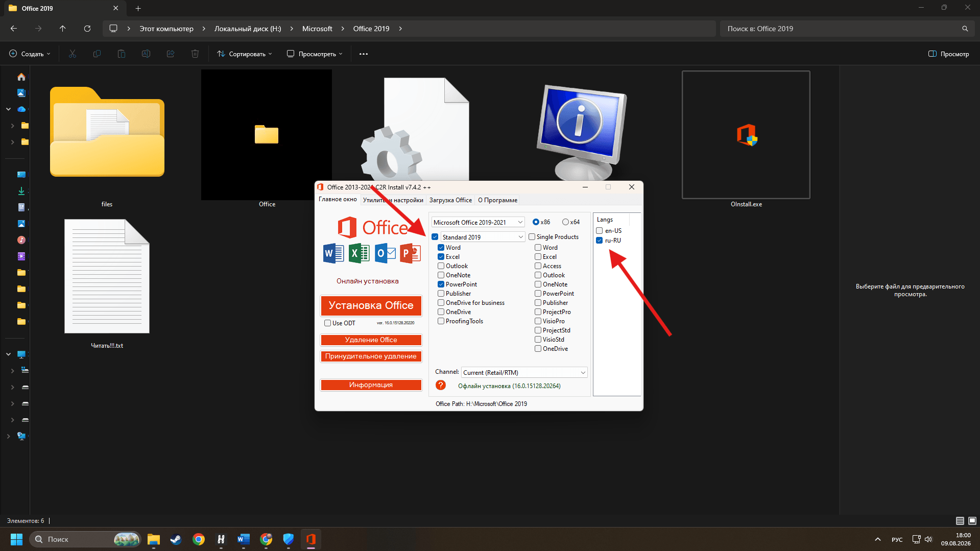Click the rename icon in Explorer toolbar
The width and height of the screenshot is (980, 551).
point(146,54)
